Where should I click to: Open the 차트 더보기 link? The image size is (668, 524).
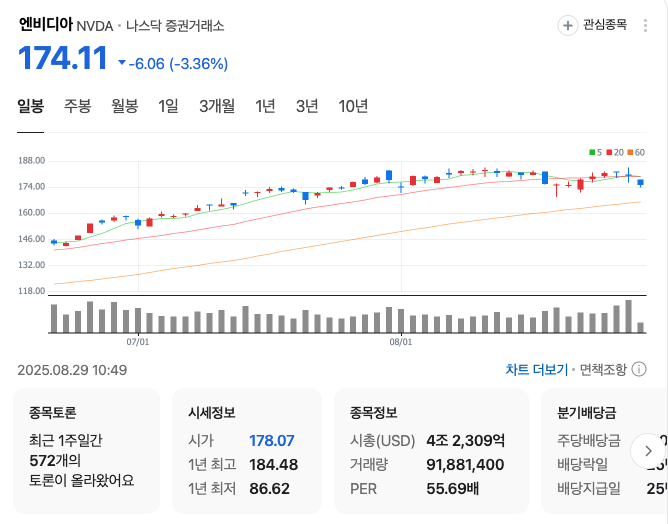pyautogui.click(x=537, y=369)
